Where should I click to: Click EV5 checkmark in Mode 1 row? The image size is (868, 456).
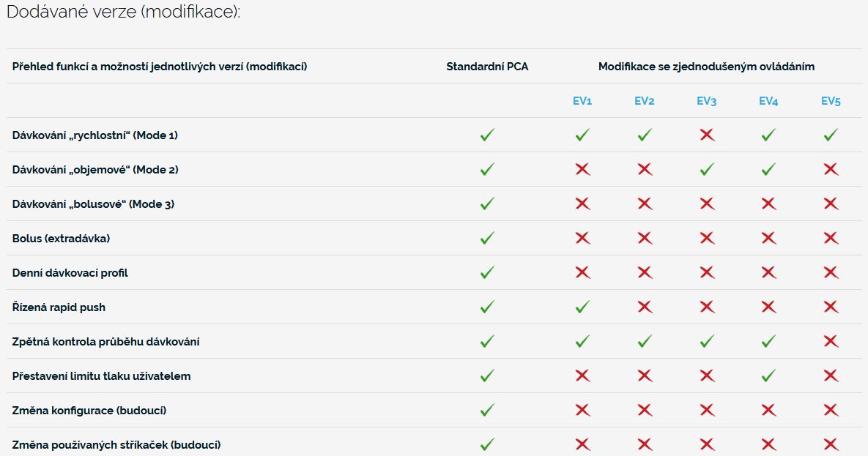pyautogui.click(x=831, y=135)
